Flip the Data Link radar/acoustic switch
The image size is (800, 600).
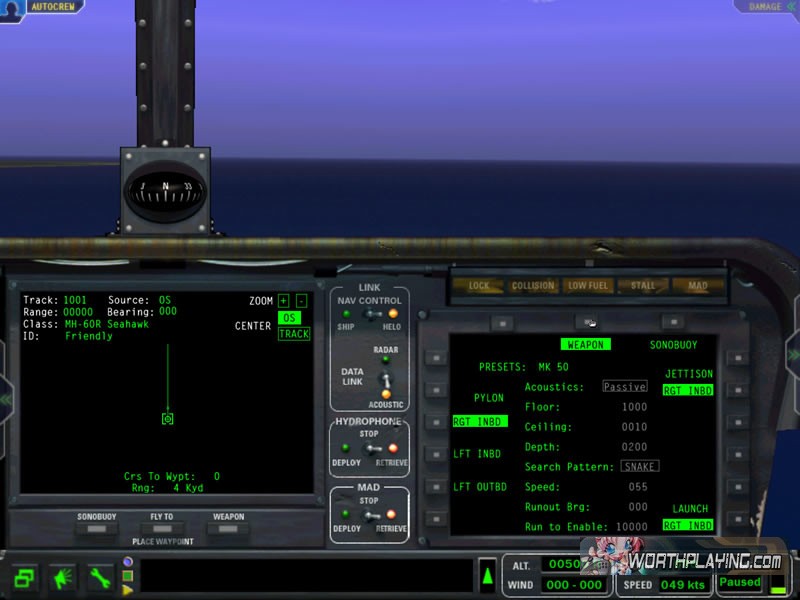[x=380, y=377]
